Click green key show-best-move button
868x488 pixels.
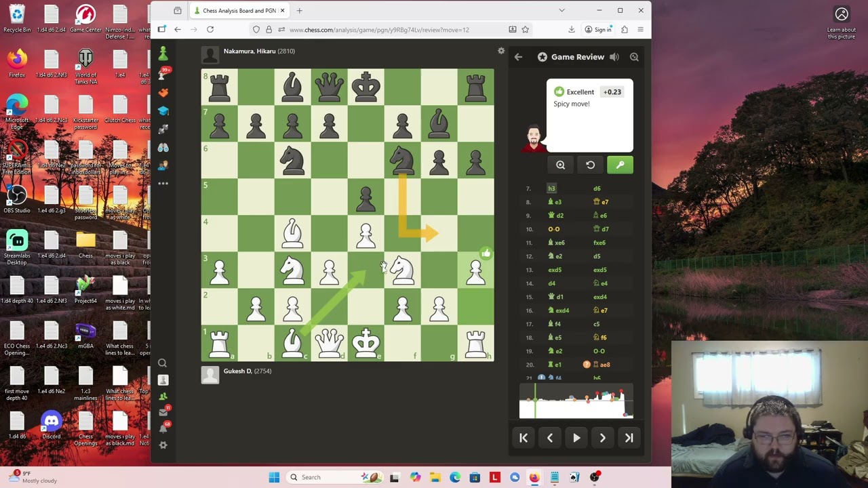point(620,165)
